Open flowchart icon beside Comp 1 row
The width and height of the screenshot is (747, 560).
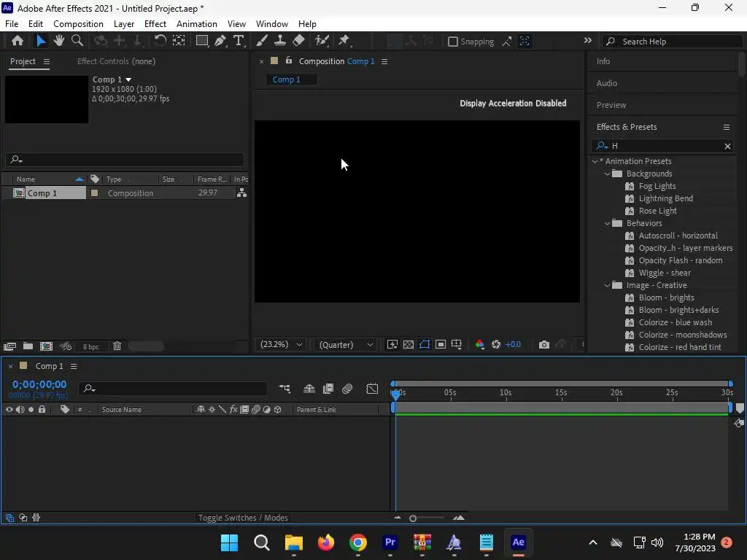click(242, 192)
